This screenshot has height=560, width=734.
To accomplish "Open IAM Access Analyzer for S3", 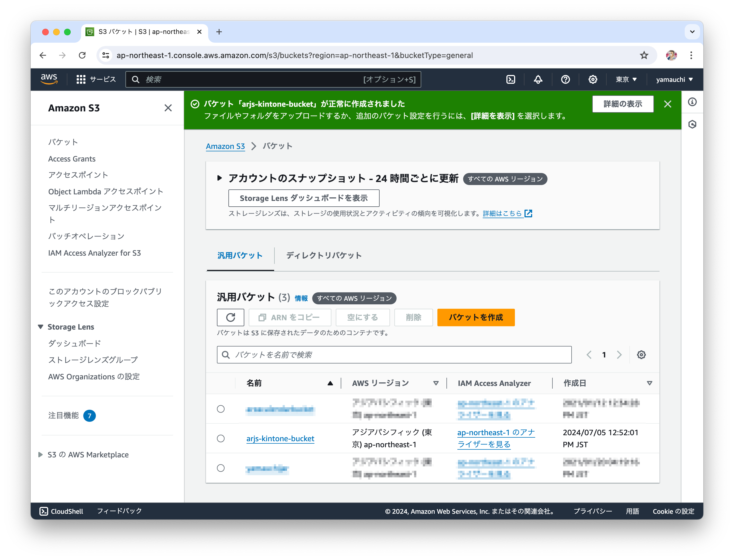I will coord(94,253).
